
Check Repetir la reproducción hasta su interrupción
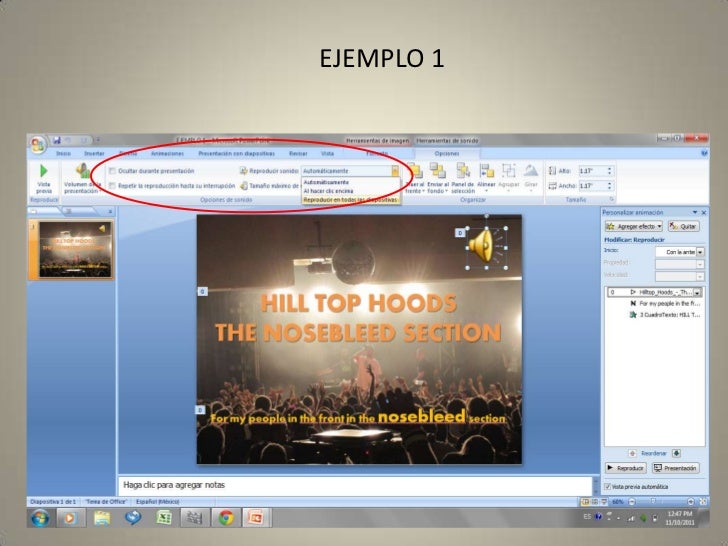point(112,186)
